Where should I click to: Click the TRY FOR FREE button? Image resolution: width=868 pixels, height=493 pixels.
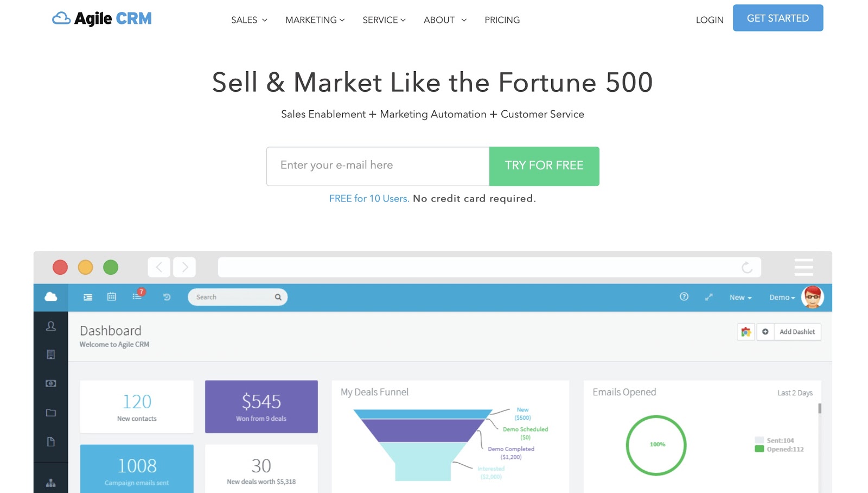pos(544,166)
